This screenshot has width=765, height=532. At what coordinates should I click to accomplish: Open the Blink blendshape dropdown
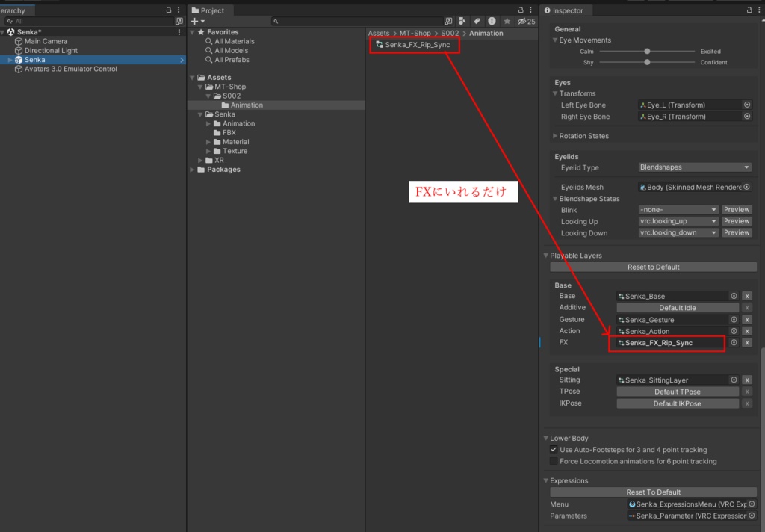tap(678, 209)
